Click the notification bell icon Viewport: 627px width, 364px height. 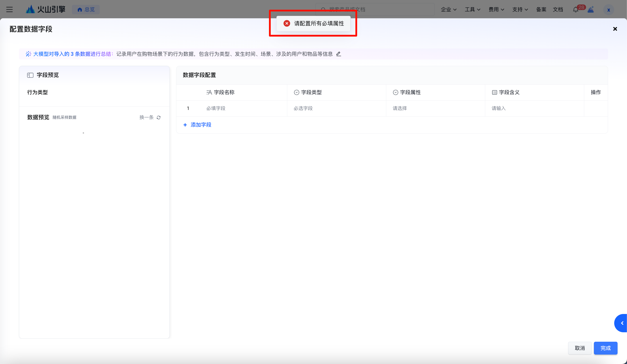pyautogui.click(x=575, y=10)
